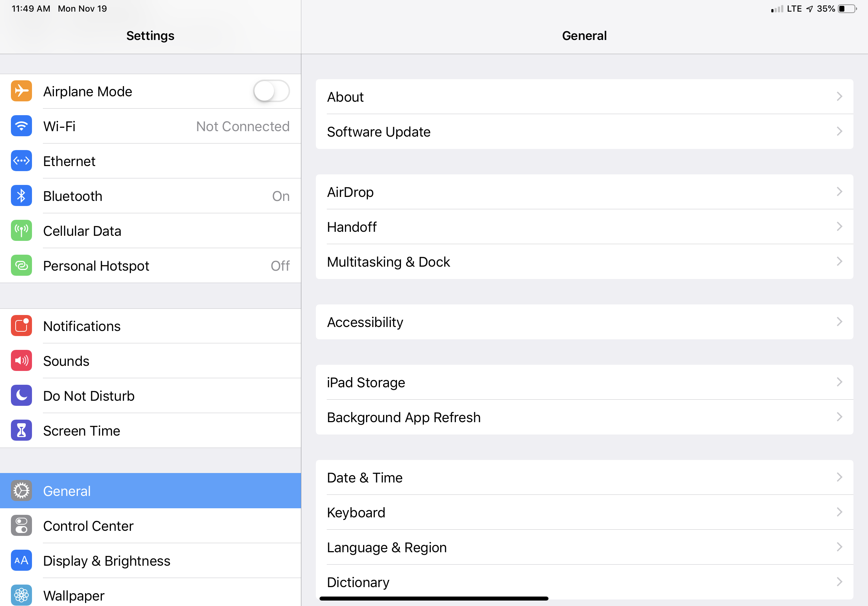Viewport: 868px width, 606px height.
Task: Tap the red Notifications icon
Action: coord(21,326)
